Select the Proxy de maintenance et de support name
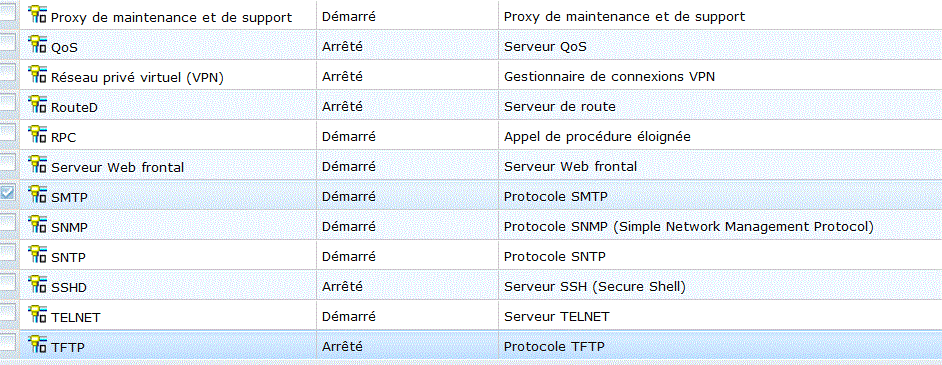942x365 pixels. click(172, 17)
